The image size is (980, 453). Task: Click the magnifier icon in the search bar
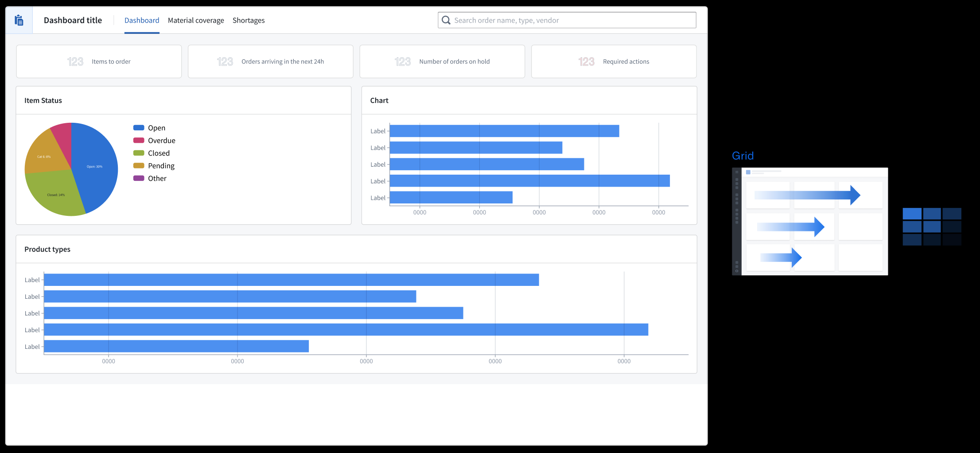pos(446,20)
